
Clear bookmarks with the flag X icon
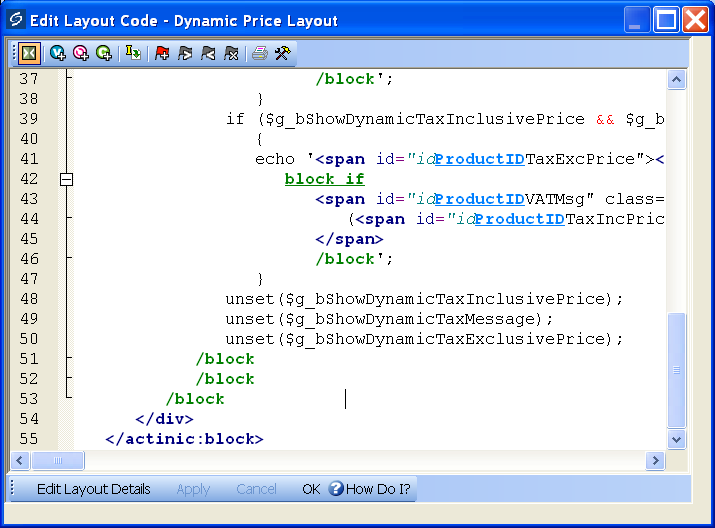coord(231,53)
